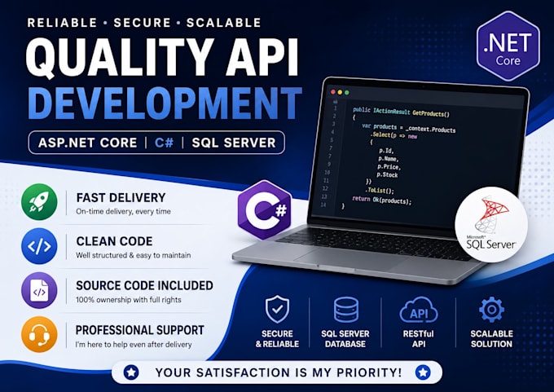
Task: Click the green rocket Fast Delivery icon
Action: (39, 202)
